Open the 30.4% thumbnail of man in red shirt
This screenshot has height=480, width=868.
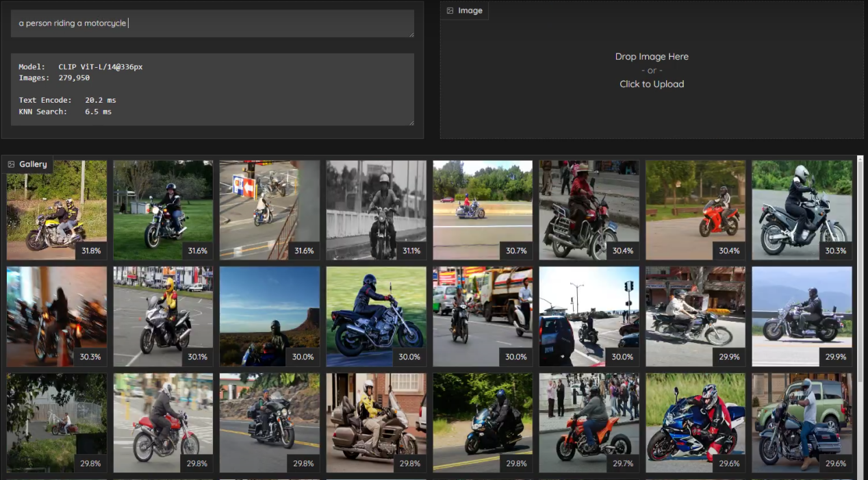coord(589,210)
